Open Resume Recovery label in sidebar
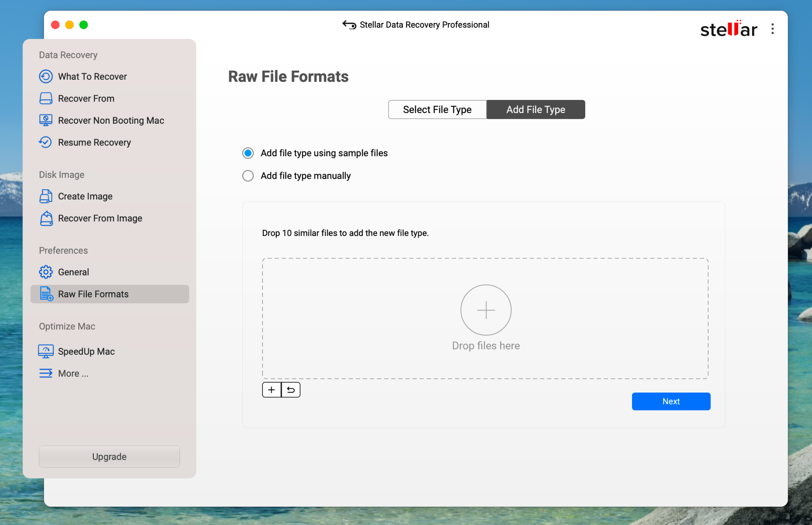Image resolution: width=812 pixels, height=525 pixels. pos(94,142)
